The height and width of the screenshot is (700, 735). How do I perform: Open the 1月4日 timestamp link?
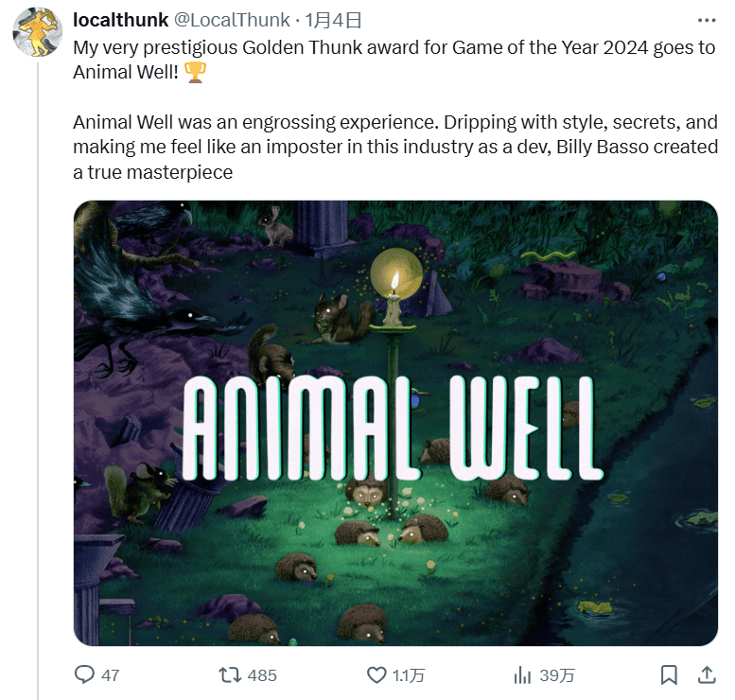pyautogui.click(x=333, y=20)
